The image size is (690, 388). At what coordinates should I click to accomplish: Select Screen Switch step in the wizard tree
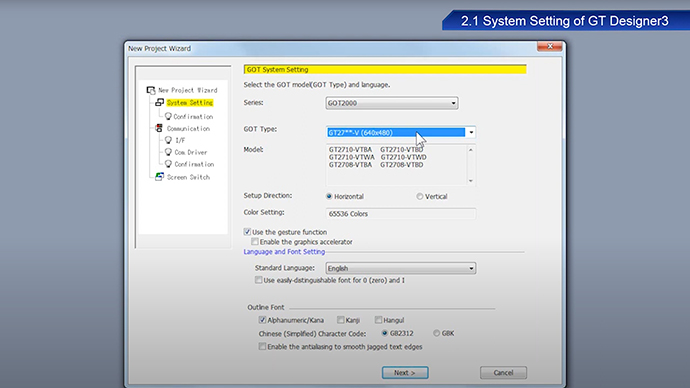(x=188, y=177)
